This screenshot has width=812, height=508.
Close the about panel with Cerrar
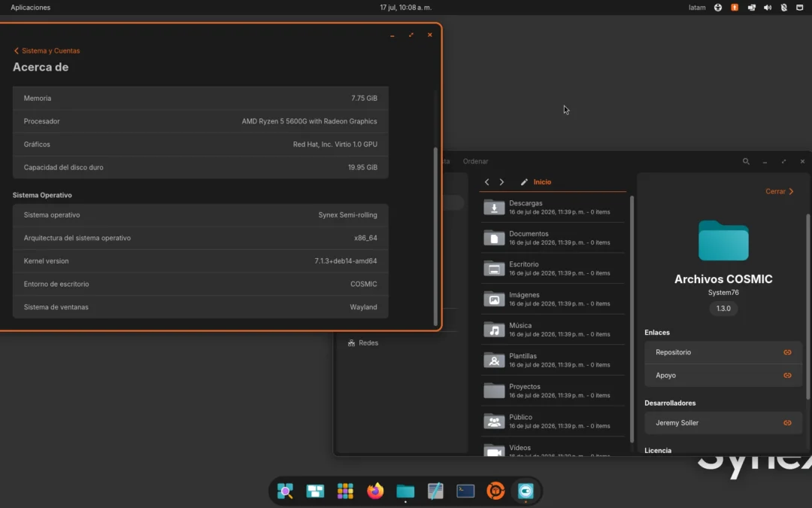point(780,191)
